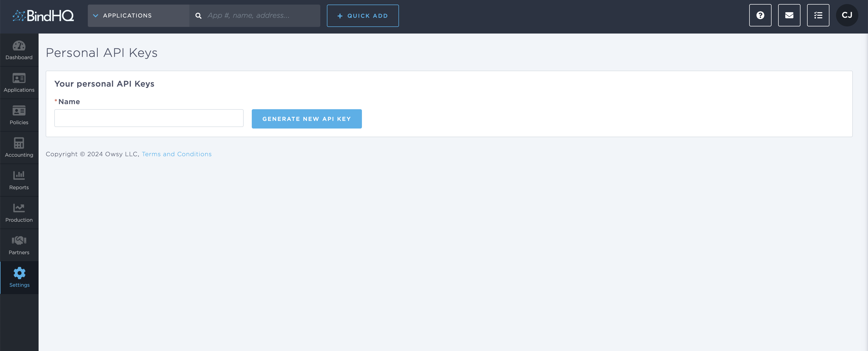This screenshot has height=351, width=868.
Task: Expand the Applications search scope dropdown
Action: 139,15
